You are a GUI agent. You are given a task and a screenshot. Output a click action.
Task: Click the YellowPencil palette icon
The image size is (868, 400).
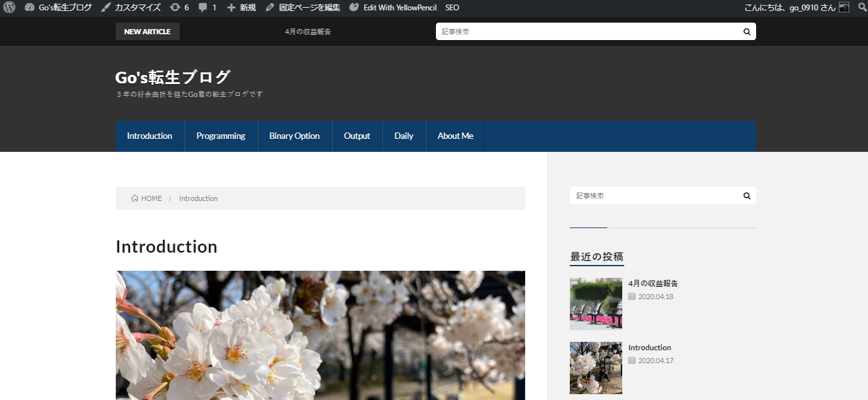pyautogui.click(x=354, y=8)
